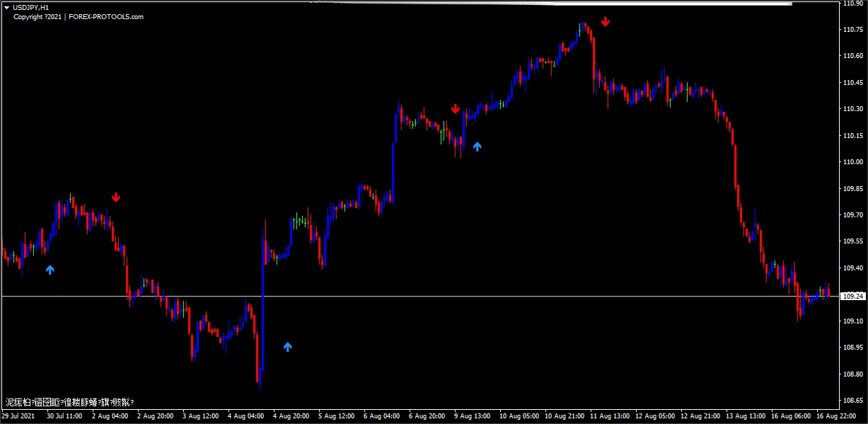Click the 110.90 label on the price scale
The width and height of the screenshot is (868, 424).
click(x=852, y=4)
